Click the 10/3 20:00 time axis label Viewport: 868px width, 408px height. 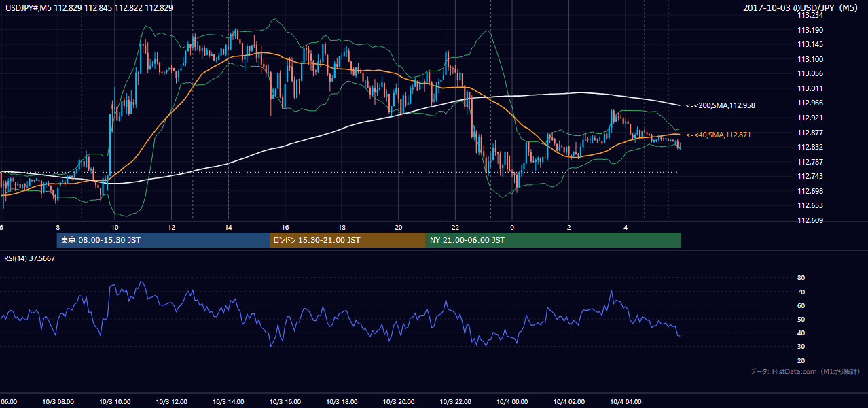(399, 401)
